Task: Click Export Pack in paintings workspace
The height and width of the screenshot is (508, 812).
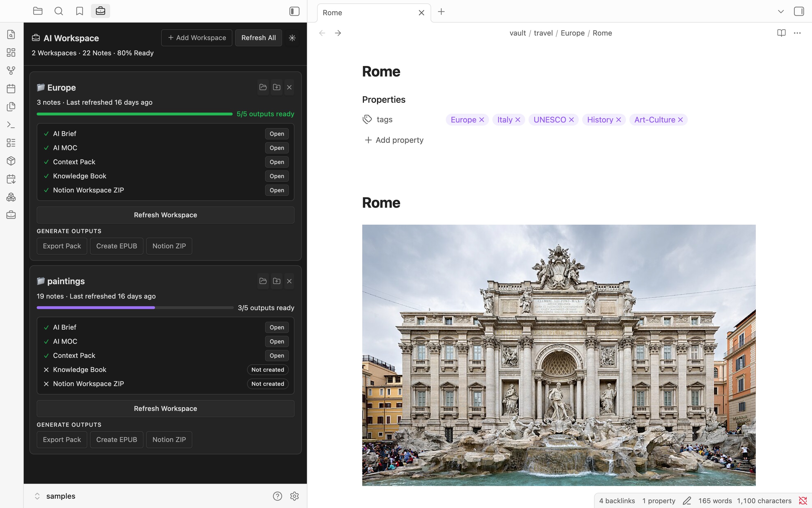Action: (62, 439)
